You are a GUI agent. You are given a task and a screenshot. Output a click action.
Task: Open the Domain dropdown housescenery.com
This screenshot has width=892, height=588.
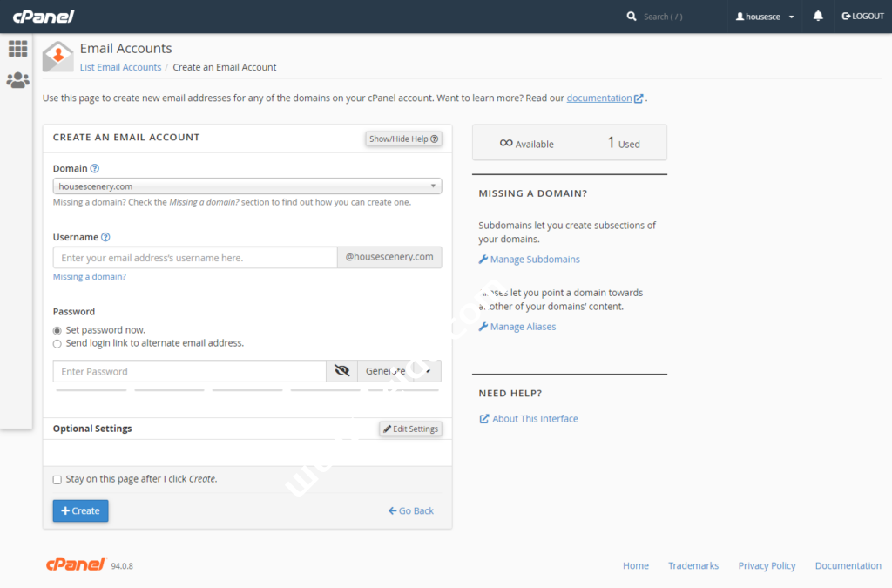[247, 186]
